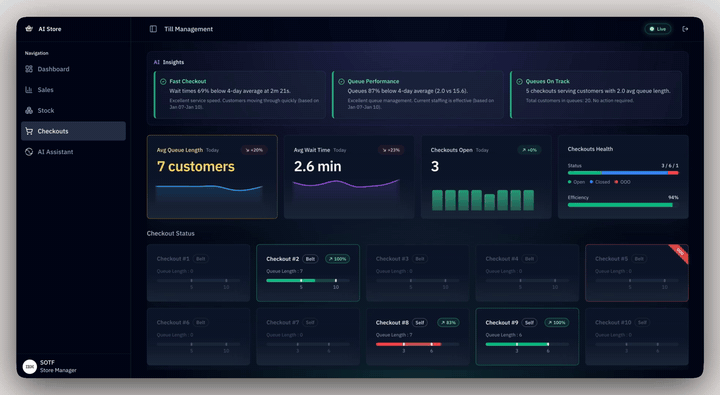The width and height of the screenshot is (720, 395).
Task: Click the Fast Checkout insight title
Action: click(x=188, y=81)
